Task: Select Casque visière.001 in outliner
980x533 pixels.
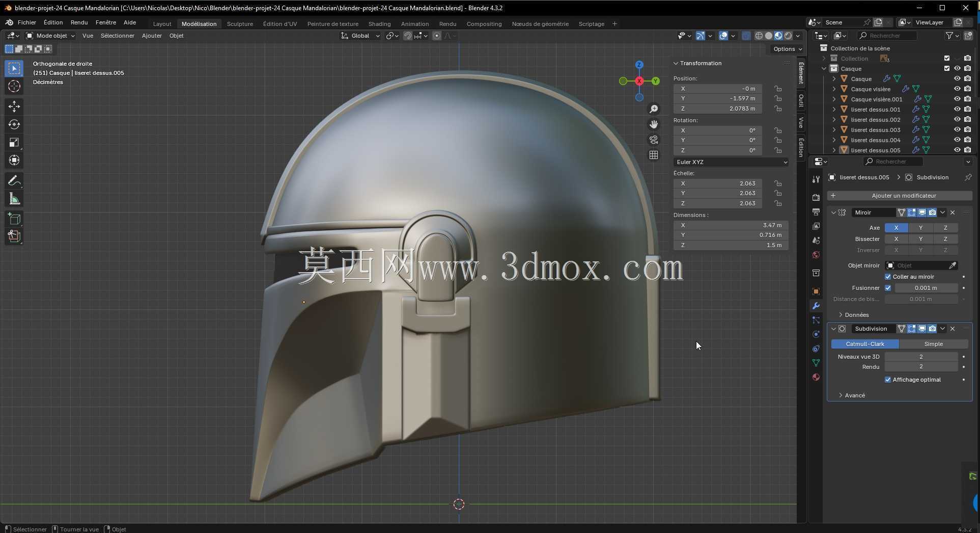Action: 876,99
